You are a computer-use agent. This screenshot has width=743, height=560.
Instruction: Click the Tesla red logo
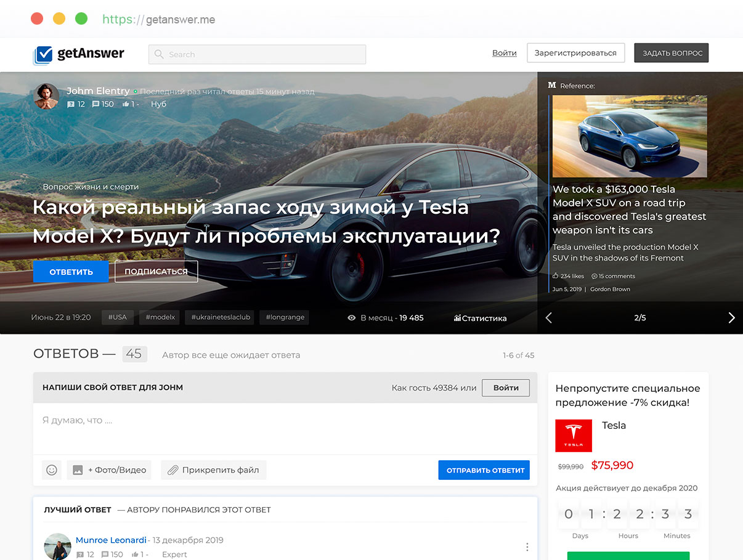(x=573, y=436)
